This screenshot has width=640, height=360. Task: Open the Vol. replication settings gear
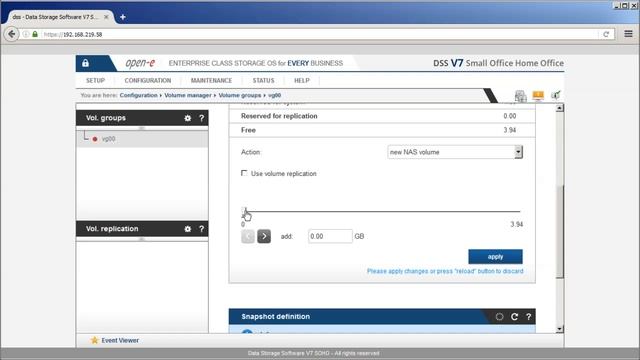(187, 229)
